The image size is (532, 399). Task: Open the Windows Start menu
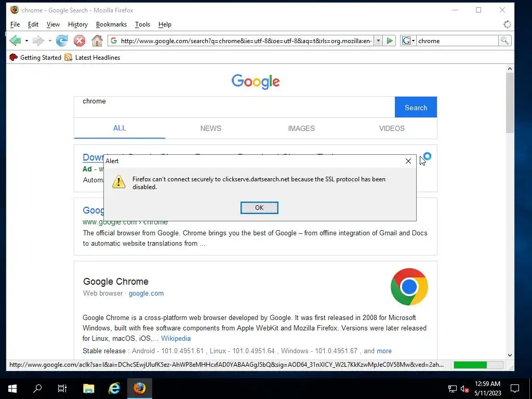tap(12, 389)
